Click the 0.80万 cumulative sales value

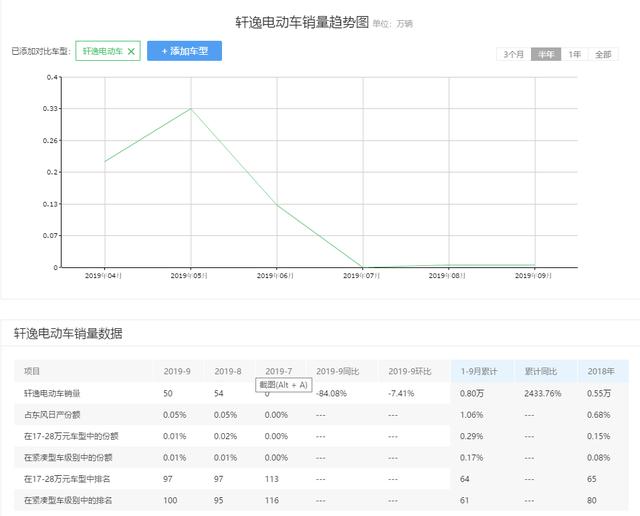click(x=472, y=394)
